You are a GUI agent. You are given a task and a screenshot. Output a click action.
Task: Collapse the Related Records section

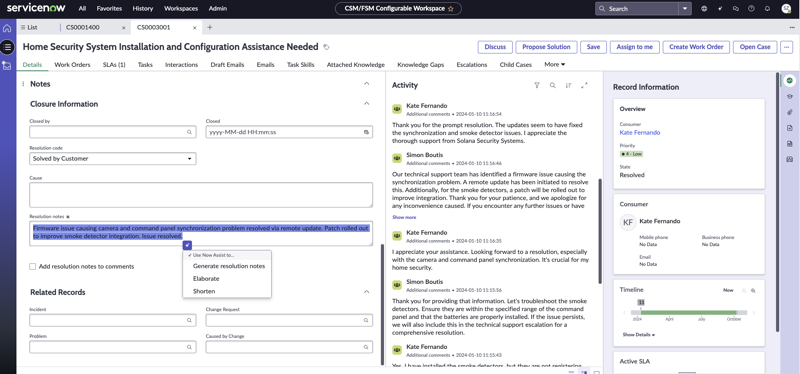click(x=366, y=292)
